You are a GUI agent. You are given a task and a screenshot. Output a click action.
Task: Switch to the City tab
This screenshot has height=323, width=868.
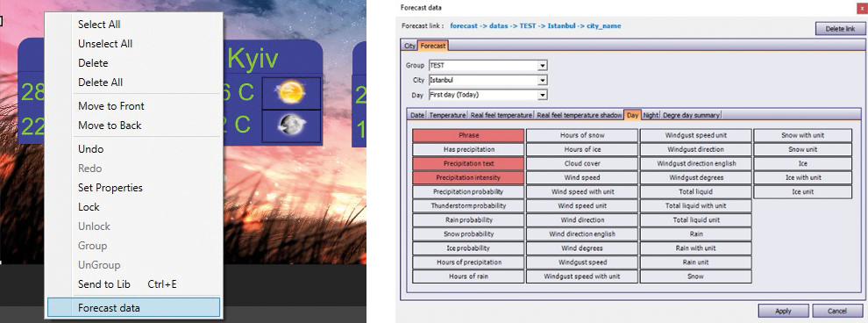410,46
